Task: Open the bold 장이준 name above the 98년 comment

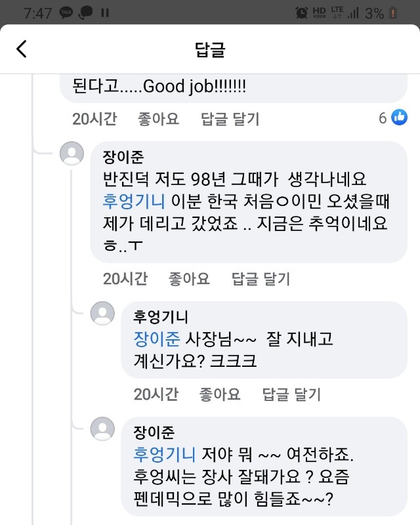Action: coord(123,157)
